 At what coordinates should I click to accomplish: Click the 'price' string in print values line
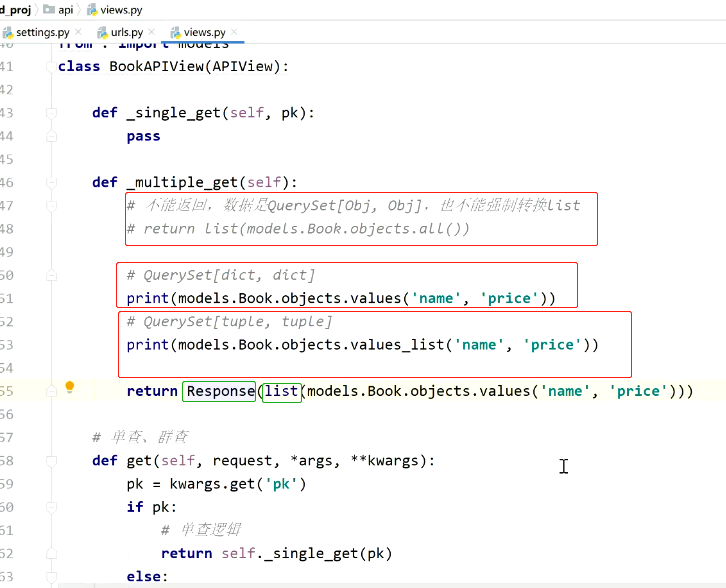509,298
